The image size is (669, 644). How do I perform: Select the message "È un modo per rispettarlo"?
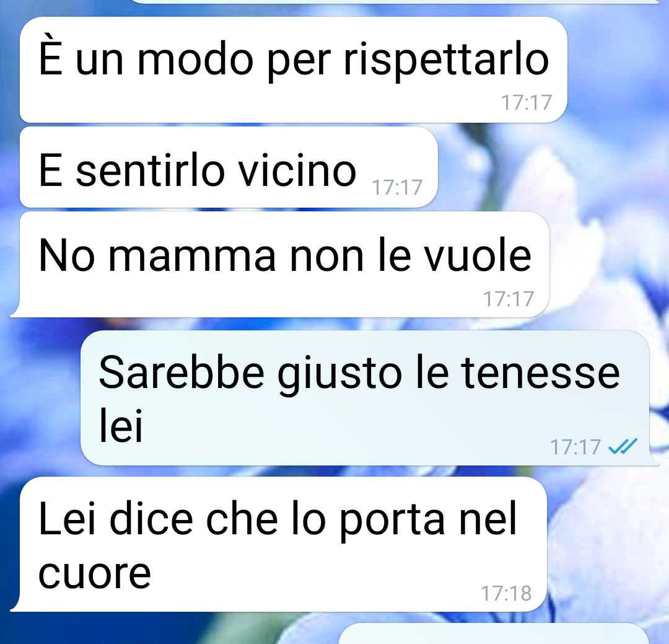point(294,69)
